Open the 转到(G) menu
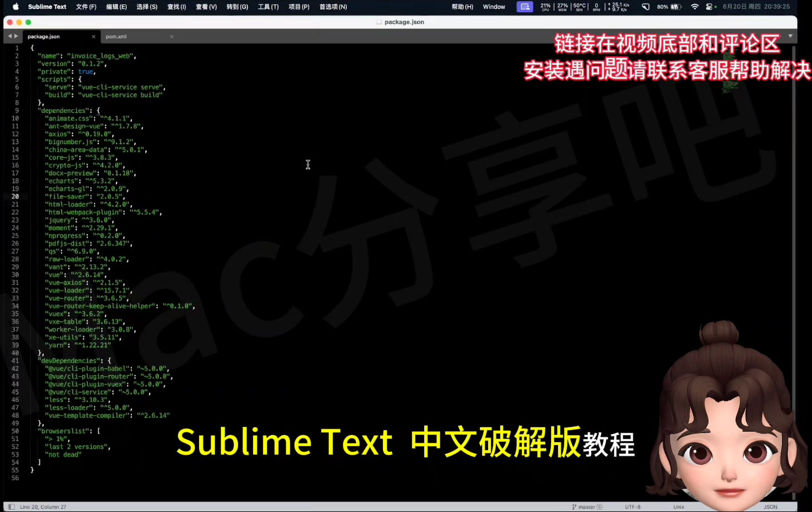The height and width of the screenshot is (512, 812). [x=237, y=7]
